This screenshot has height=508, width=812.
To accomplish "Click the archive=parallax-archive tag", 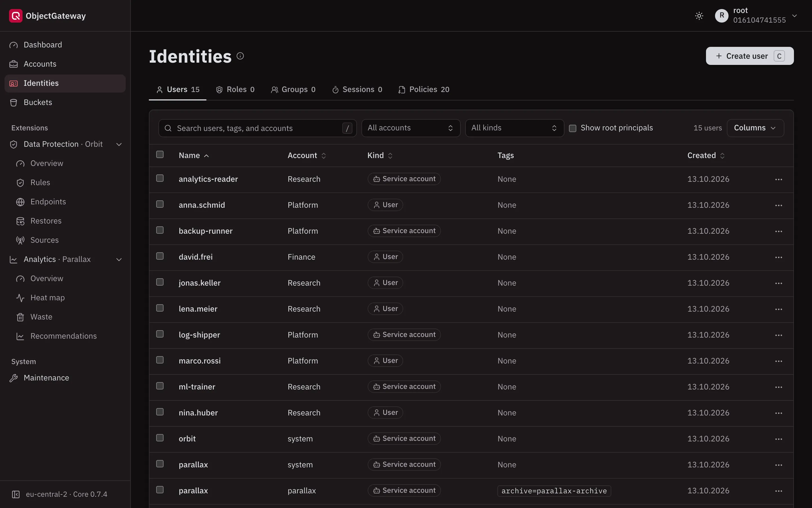I will [x=554, y=491].
